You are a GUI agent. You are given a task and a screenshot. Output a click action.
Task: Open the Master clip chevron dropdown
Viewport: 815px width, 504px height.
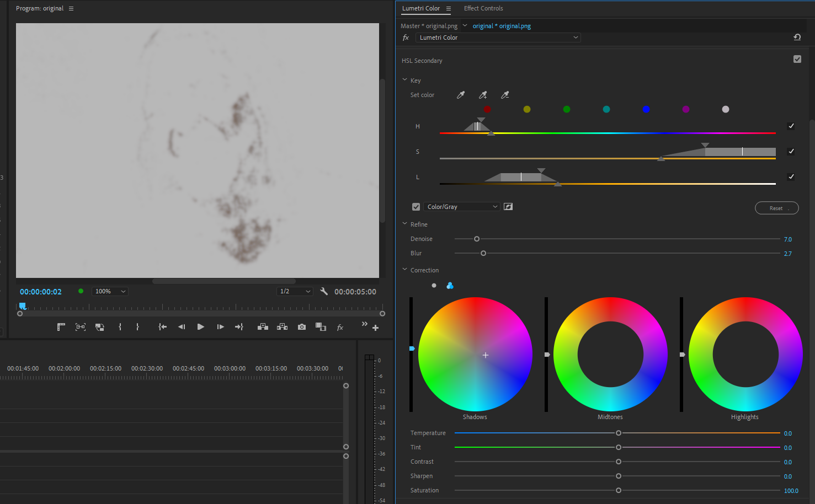[465, 25]
